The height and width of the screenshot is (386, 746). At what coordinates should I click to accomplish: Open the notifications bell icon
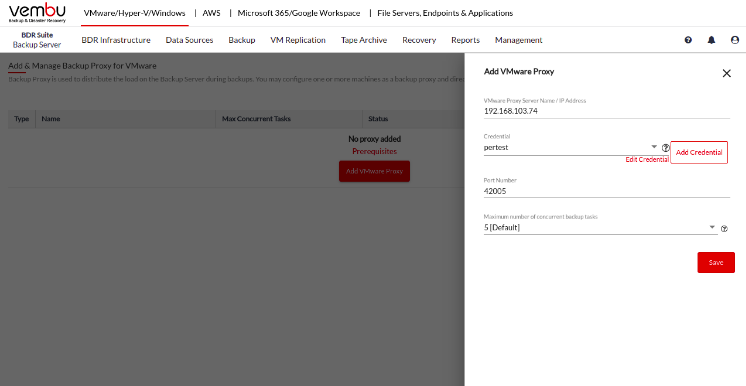tap(711, 40)
